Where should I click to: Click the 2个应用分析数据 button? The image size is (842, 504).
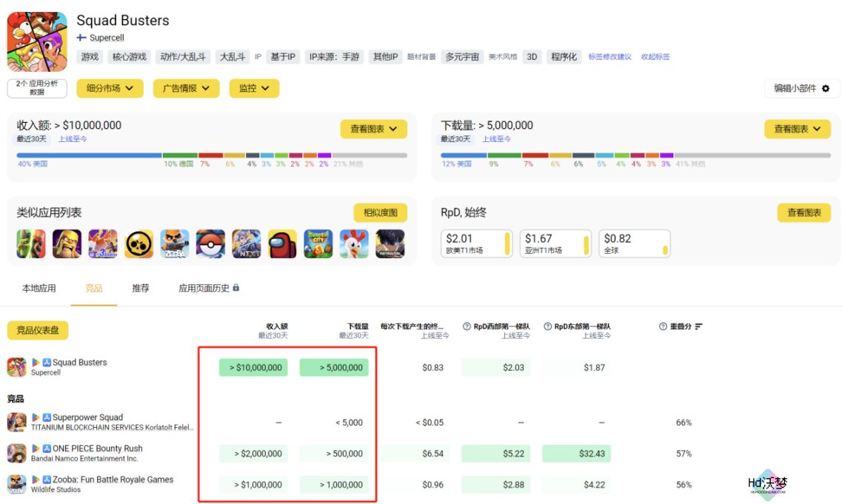pos(37,88)
